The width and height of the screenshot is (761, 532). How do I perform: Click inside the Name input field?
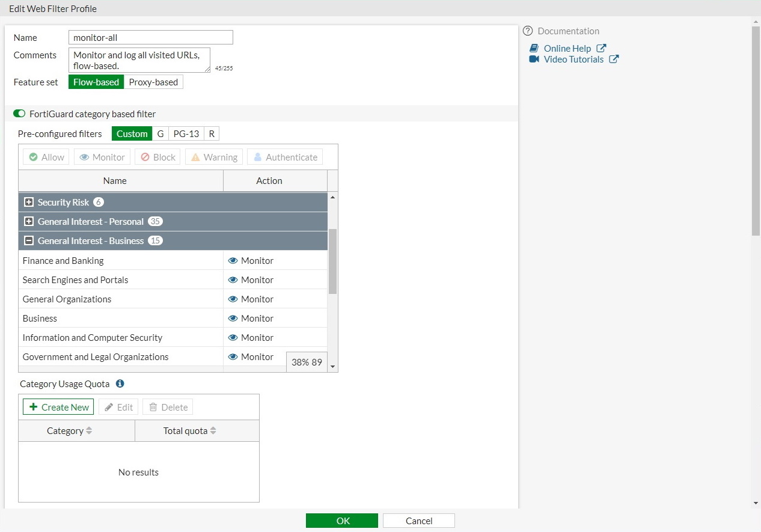tap(150, 37)
